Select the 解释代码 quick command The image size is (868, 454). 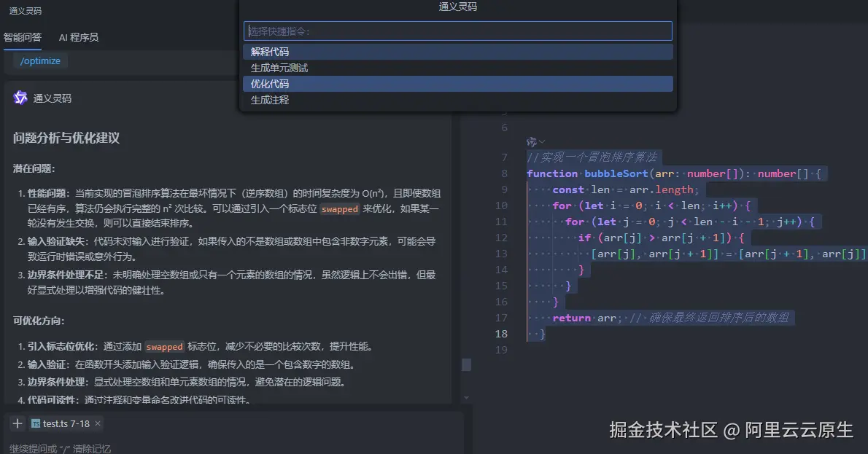pos(458,52)
